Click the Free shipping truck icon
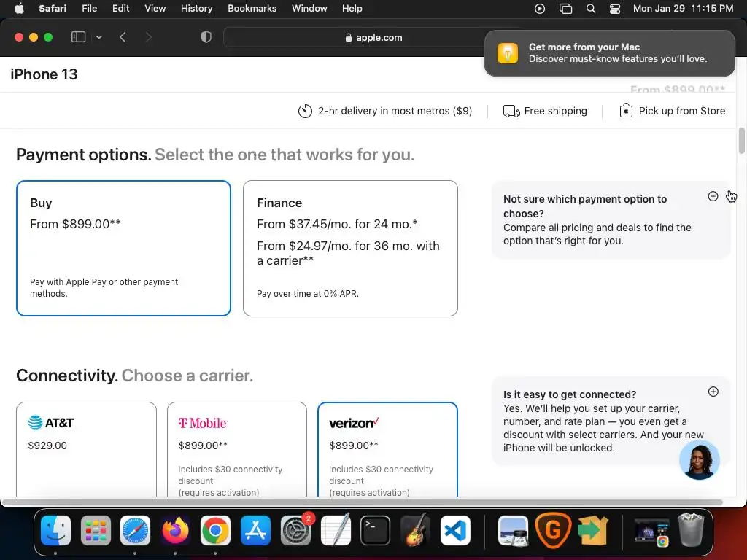Viewport: 747px width, 560px height. tap(511, 111)
